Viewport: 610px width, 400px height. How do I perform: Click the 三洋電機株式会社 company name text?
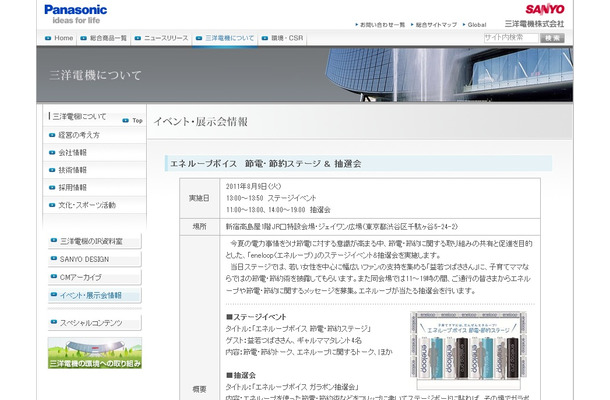click(x=534, y=24)
